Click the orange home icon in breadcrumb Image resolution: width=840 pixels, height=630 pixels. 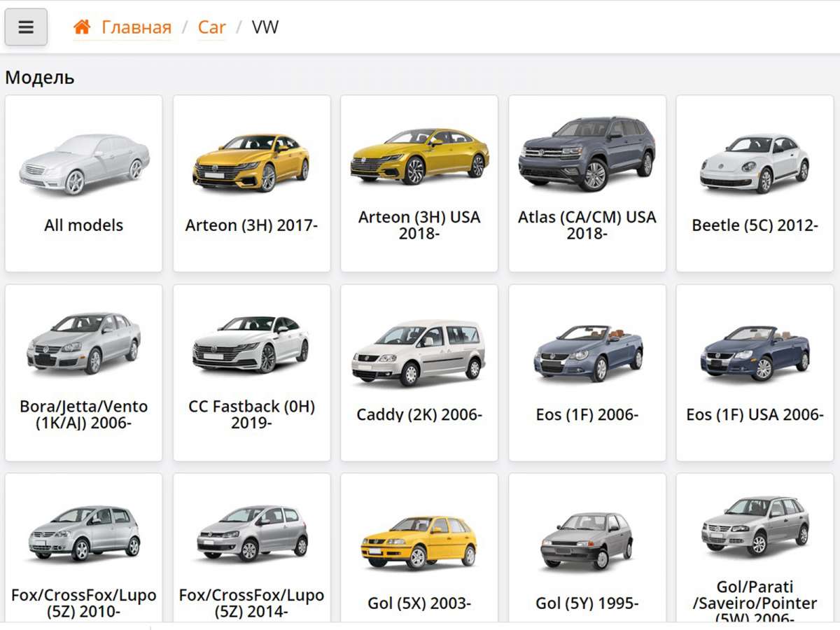(82, 27)
